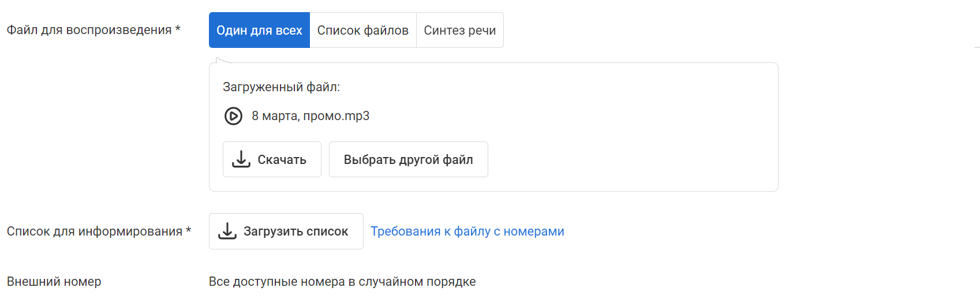
Task: Choose Выбрать другой файл
Action: click(408, 159)
